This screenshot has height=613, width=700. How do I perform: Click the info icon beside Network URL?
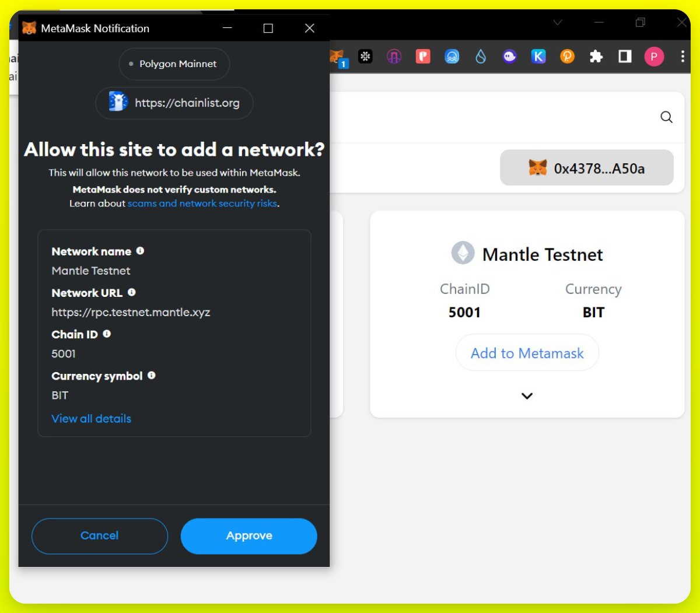tap(131, 292)
